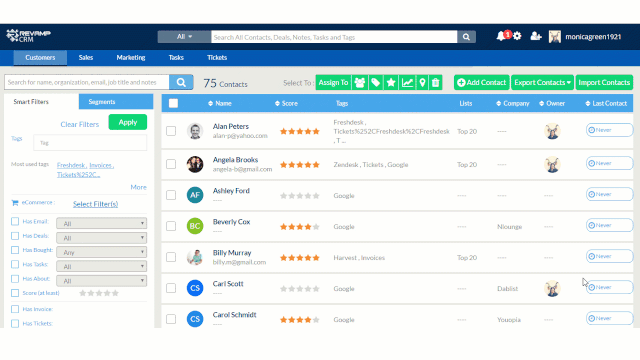Open settings gear in top bar
The height and width of the screenshot is (360, 640).
[517, 36]
